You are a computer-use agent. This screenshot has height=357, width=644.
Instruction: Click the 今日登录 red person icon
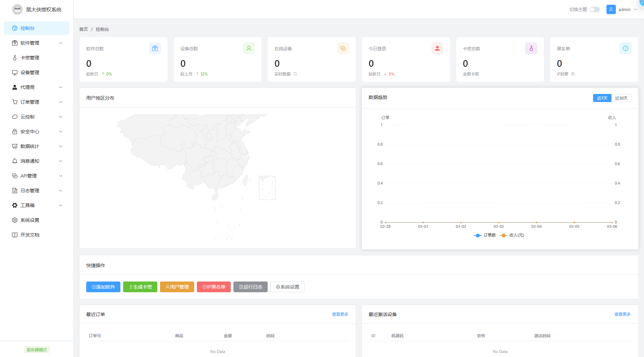(x=437, y=48)
